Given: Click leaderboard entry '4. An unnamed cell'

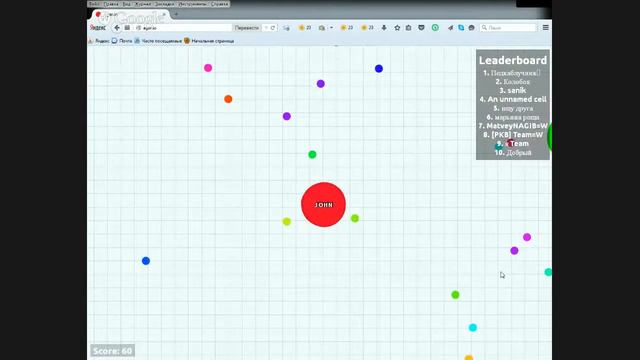Looking at the screenshot, I should pos(513,99).
